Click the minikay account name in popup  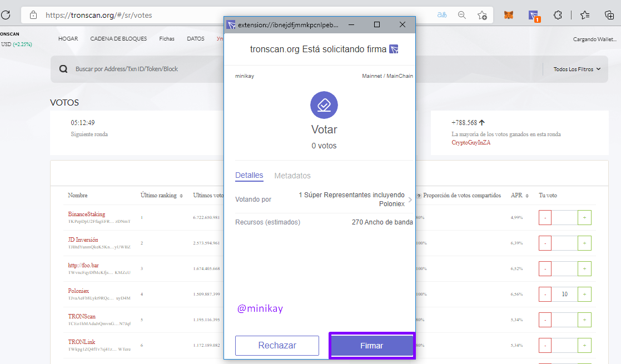coord(245,76)
